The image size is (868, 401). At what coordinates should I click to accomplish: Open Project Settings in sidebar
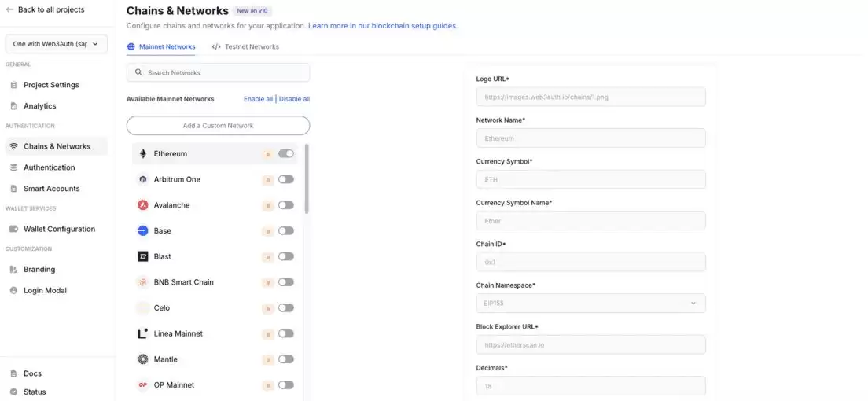[57, 85]
